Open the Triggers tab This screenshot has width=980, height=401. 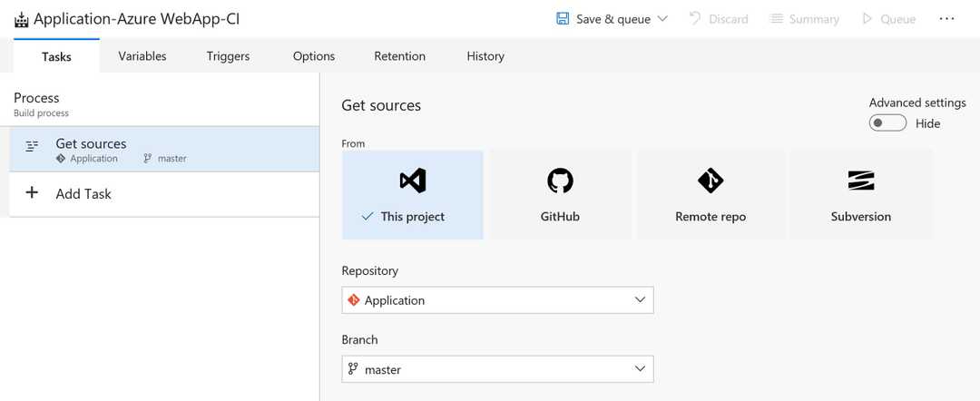point(228,56)
